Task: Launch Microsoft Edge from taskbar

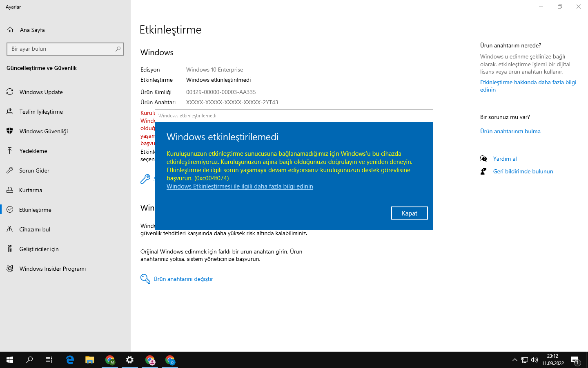Action: [x=70, y=360]
